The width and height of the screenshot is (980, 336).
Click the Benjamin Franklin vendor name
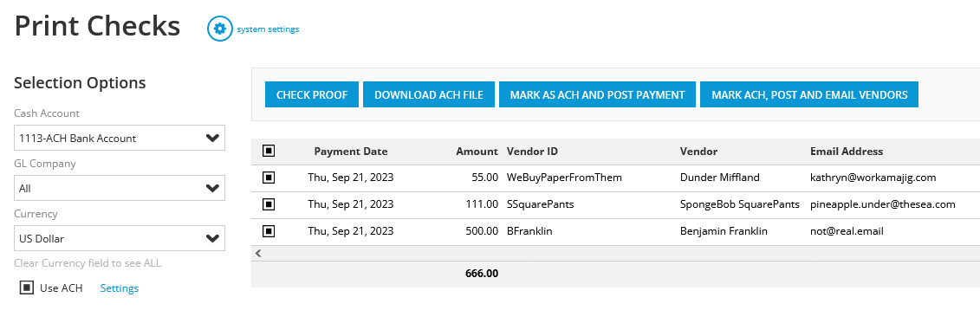pos(724,231)
